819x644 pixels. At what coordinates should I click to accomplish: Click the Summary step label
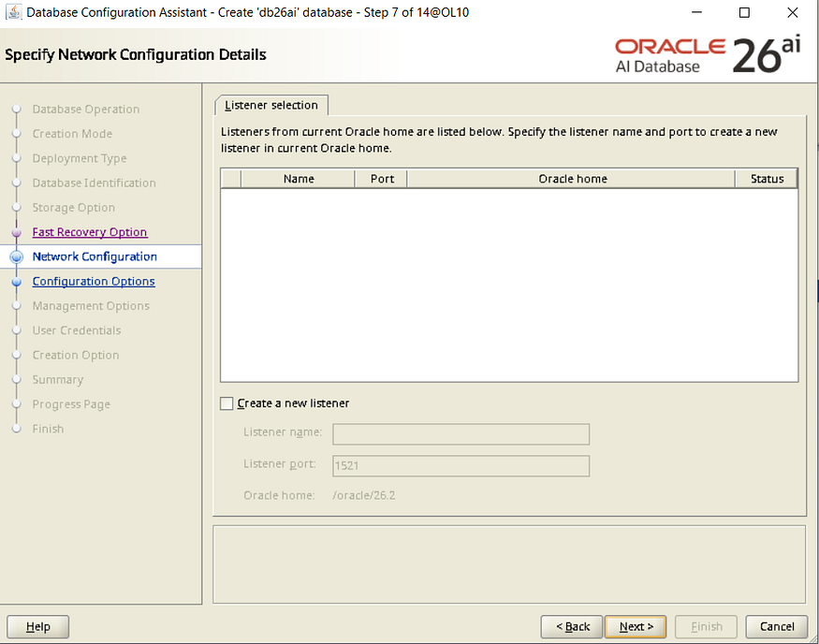pyautogui.click(x=58, y=379)
